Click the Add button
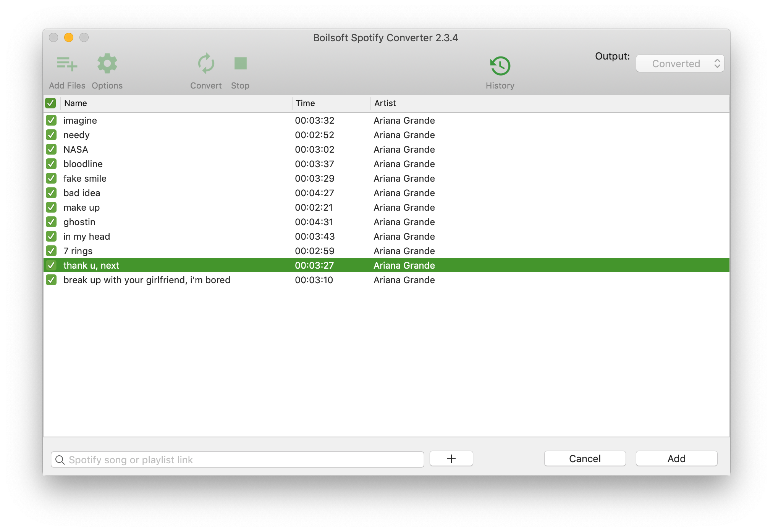 (676, 458)
